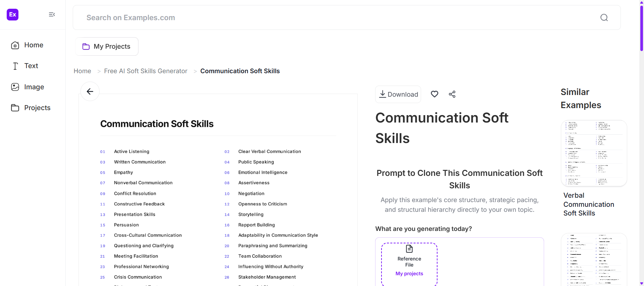The width and height of the screenshot is (644, 286).
Task: Select the 'Team Collaboration' item
Action: pyautogui.click(x=260, y=256)
